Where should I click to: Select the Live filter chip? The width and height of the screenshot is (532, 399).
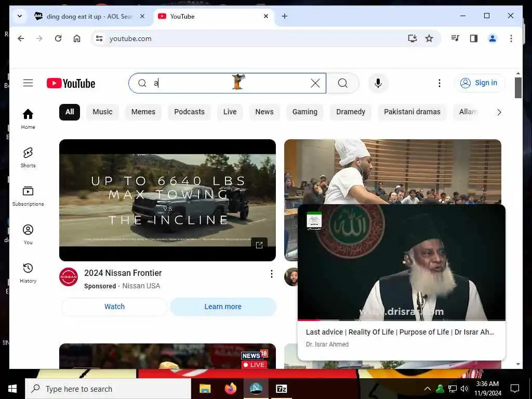(230, 112)
